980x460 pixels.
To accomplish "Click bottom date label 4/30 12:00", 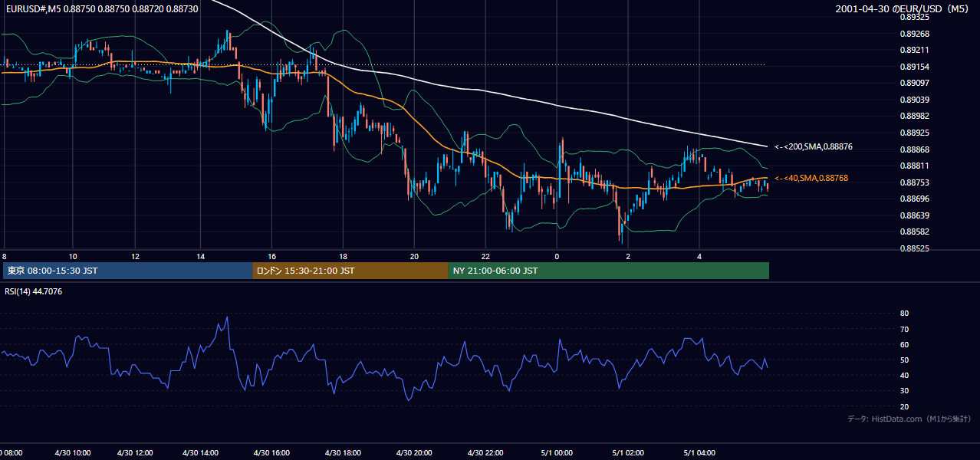I will pos(135,453).
